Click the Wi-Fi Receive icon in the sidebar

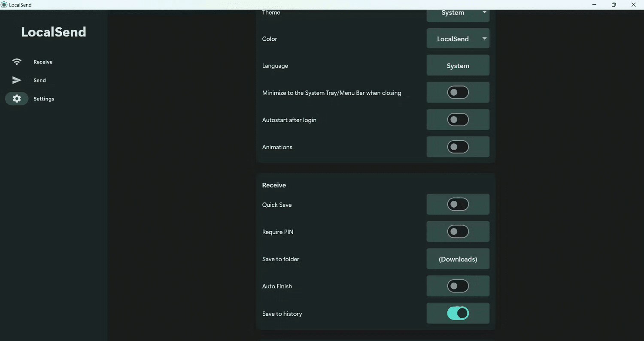click(16, 61)
